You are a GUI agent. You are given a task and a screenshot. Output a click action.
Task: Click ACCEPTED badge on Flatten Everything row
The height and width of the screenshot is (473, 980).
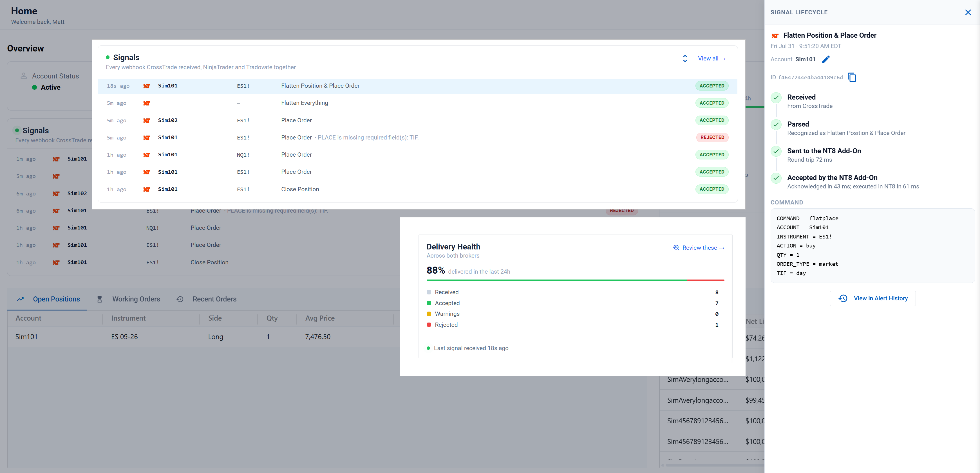(x=712, y=103)
